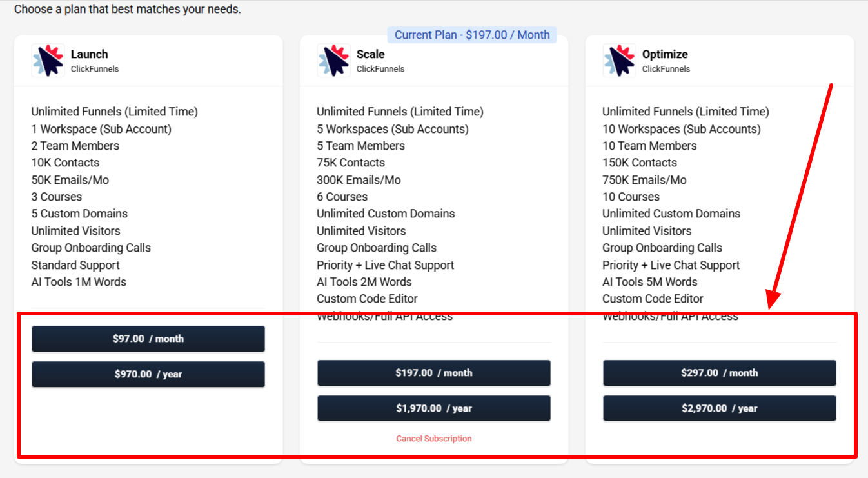Select the Optimize $2,970.00 / year button

[720, 408]
